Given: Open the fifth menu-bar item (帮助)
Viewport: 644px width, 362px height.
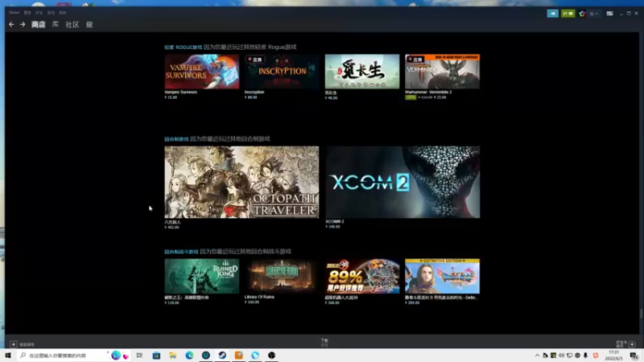Looking at the screenshot, I should 63,13.
